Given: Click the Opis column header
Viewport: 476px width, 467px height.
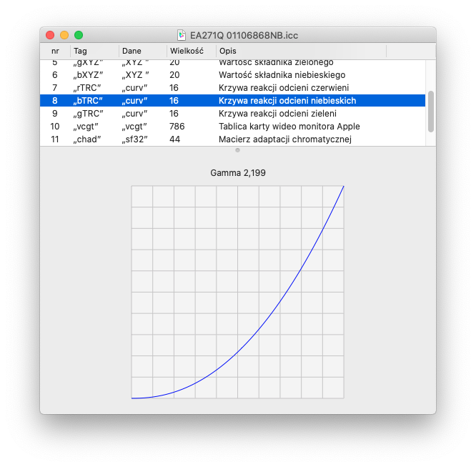Looking at the screenshot, I should pos(300,51).
